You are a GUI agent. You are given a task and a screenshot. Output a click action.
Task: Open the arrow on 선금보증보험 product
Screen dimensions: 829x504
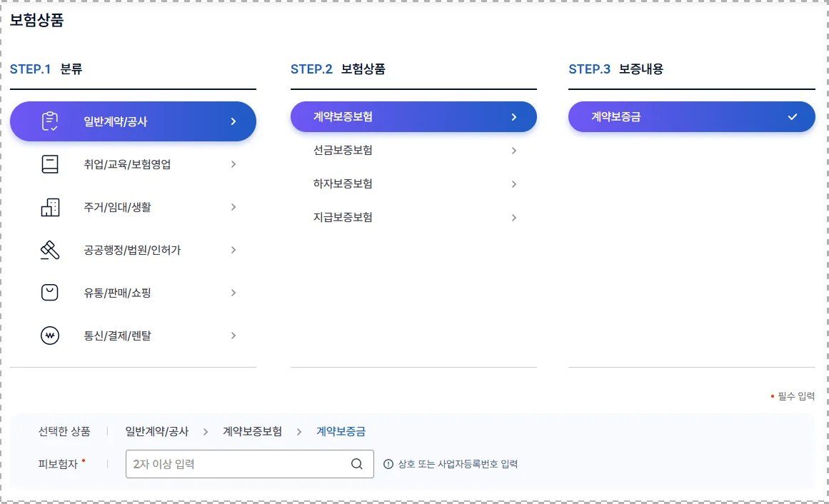[514, 151]
